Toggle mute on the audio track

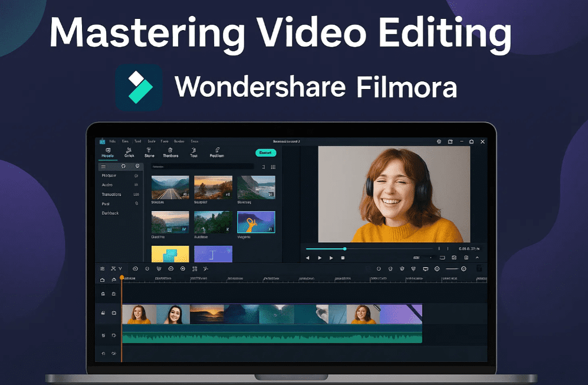(114, 335)
